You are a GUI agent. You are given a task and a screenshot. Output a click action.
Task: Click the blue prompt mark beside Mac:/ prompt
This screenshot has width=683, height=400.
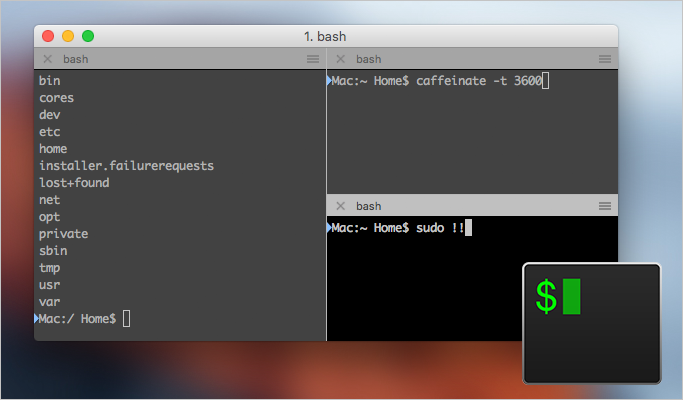[36, 319]
